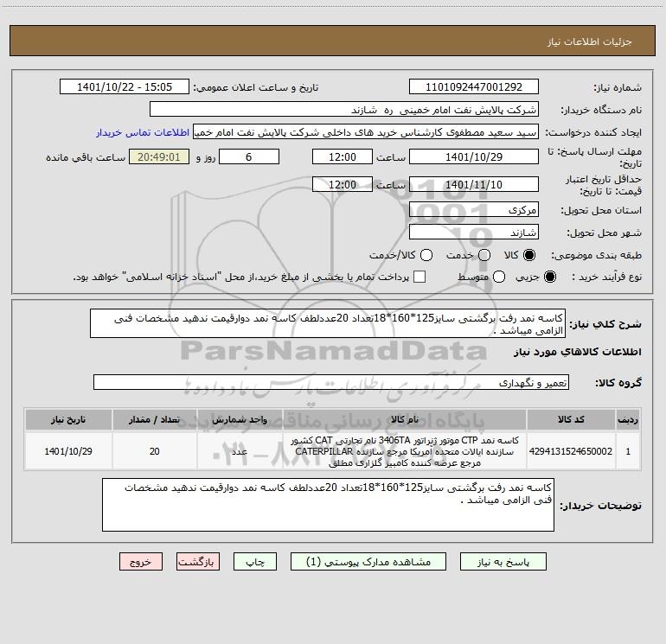The image size is (666, 644).
Task: Click the delivery province field مرکزی
Action: click(x=474, y=209)
